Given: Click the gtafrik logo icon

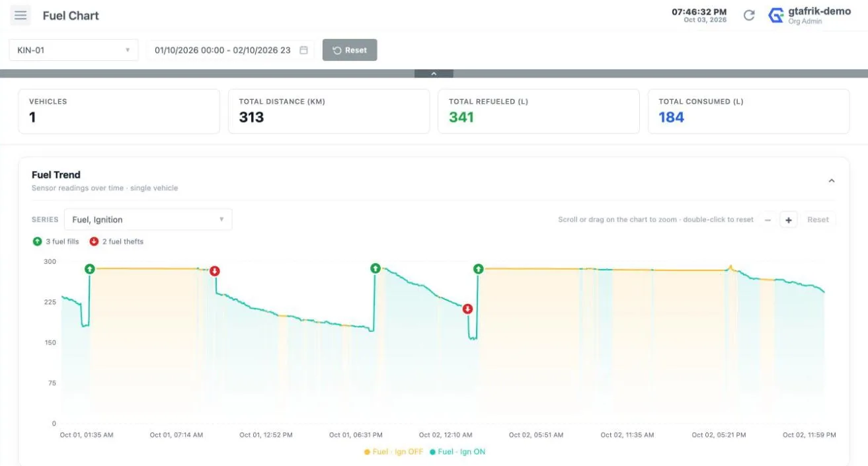Looking at the screenshot, I should coord(776,15).
